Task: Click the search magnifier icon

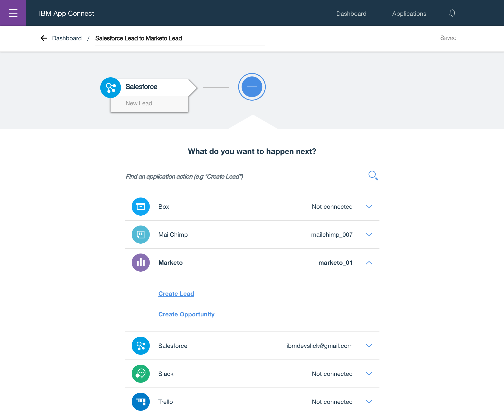Action: (x=373, y=175)
